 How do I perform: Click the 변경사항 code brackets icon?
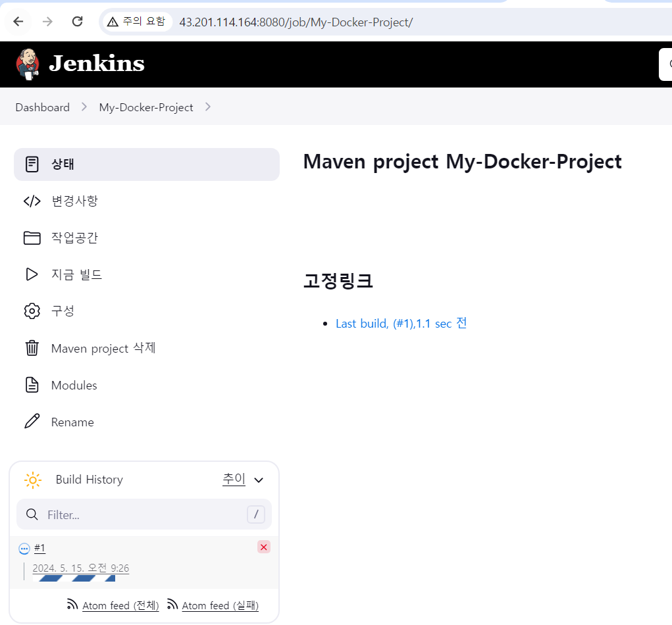tap(32, 201)
